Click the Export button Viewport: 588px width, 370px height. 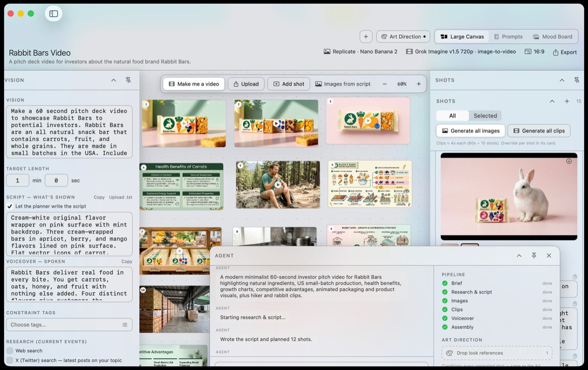click(565, 52)
